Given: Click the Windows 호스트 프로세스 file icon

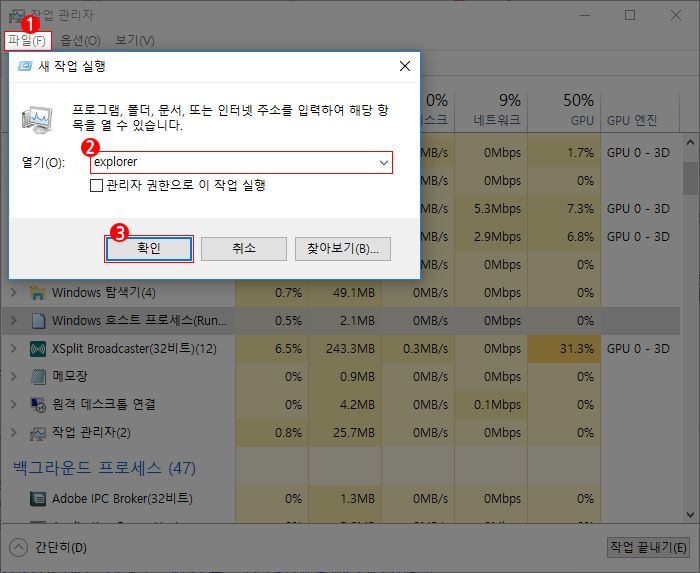Looking at the screenshot, I should coord(38,321).
